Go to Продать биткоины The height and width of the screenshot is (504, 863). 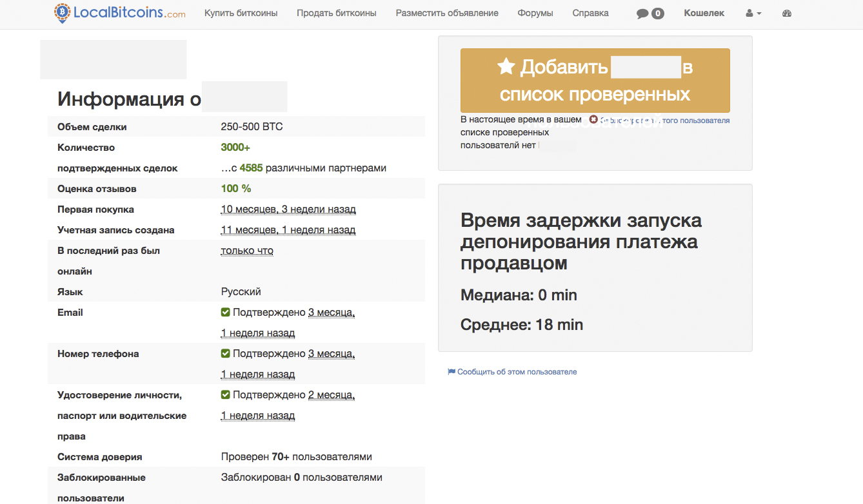[x=336, y=14]
